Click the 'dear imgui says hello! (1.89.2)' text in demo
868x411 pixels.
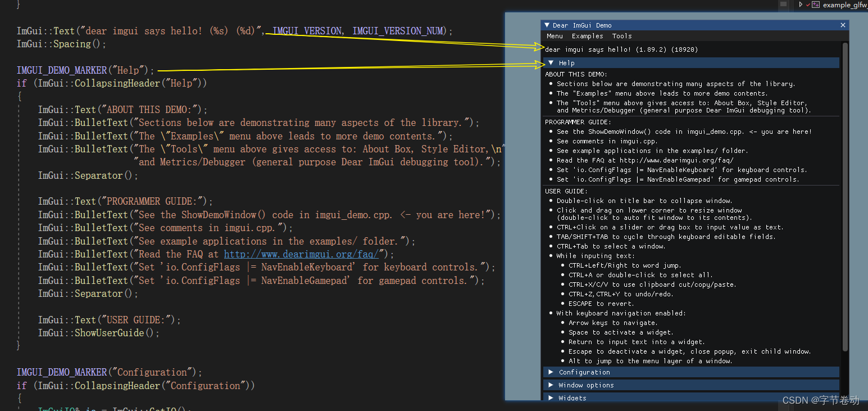point(621,49)
